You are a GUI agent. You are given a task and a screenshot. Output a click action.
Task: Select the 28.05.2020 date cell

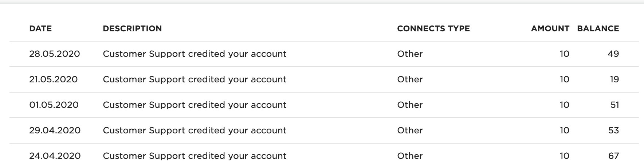(x=55, y=54)
